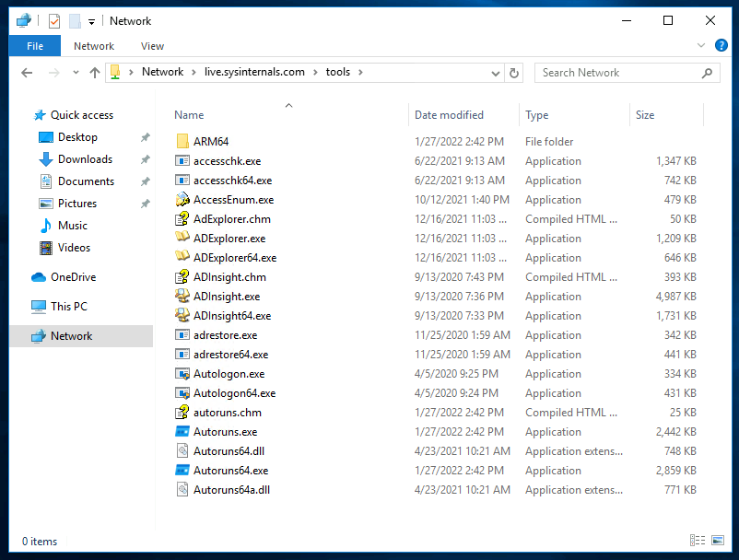The height and width of the screenshot is (560, 739).
Task: Open the Quick Access Toolbar customization dropdown
Action: pos(89,20)
